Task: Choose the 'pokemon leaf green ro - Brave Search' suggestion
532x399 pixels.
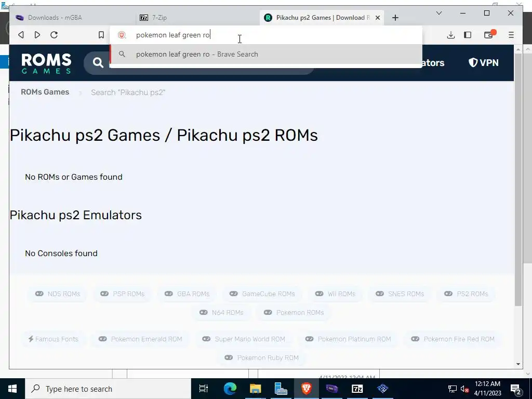Action: [266, 54]
